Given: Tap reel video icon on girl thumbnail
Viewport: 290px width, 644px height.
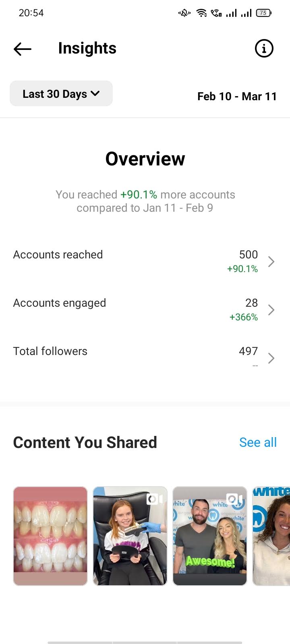Looking at the screenshot, I should pos(155,500).
